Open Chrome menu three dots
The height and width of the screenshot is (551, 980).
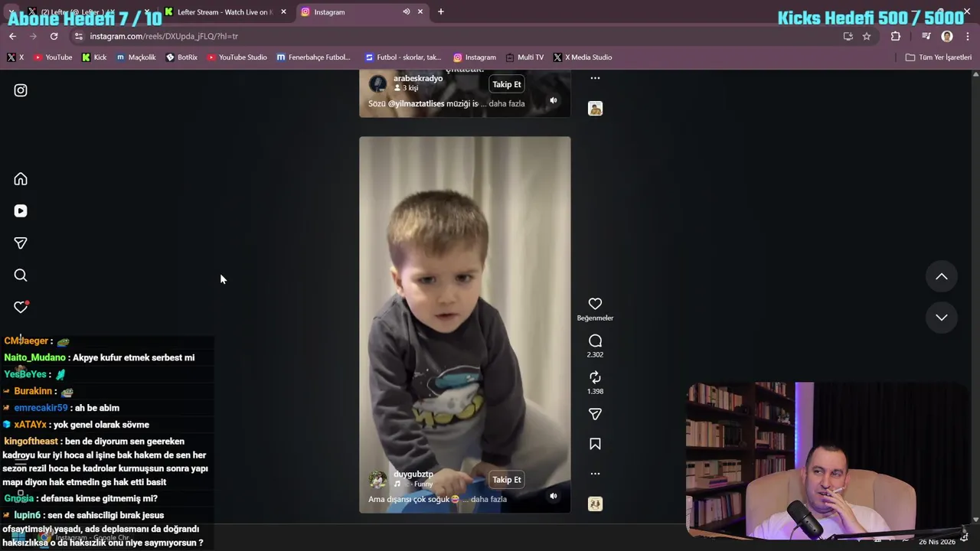(x=968, y=36)
